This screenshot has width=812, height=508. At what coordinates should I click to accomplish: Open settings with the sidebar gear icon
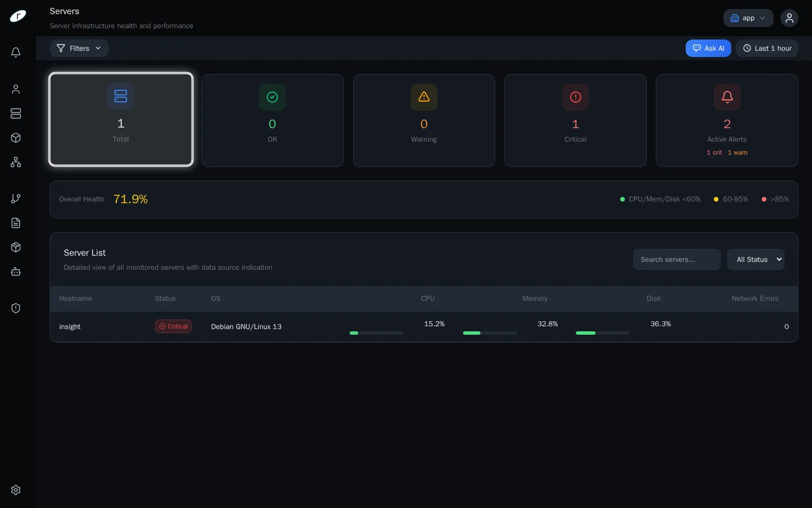tap(16, 490)
